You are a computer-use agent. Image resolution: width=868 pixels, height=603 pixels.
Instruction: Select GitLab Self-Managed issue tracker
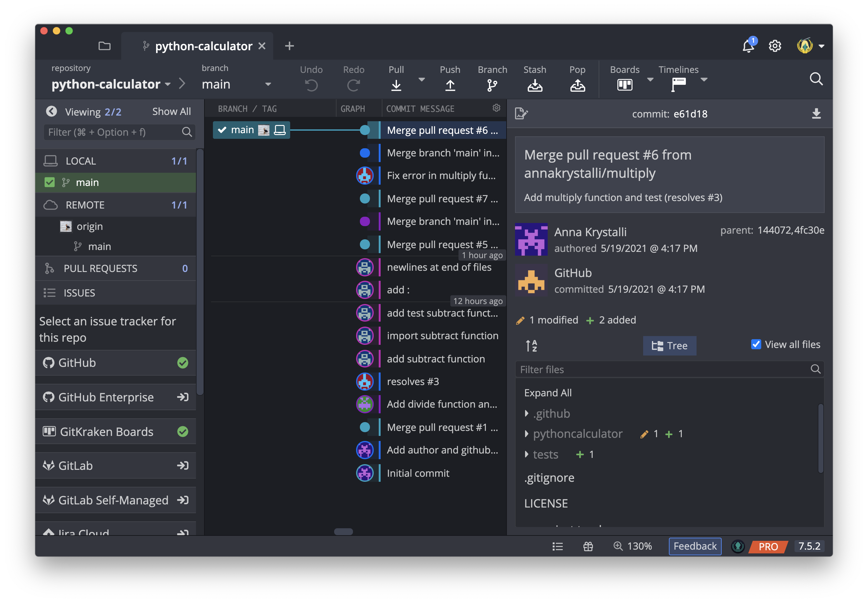coord(116,500)
